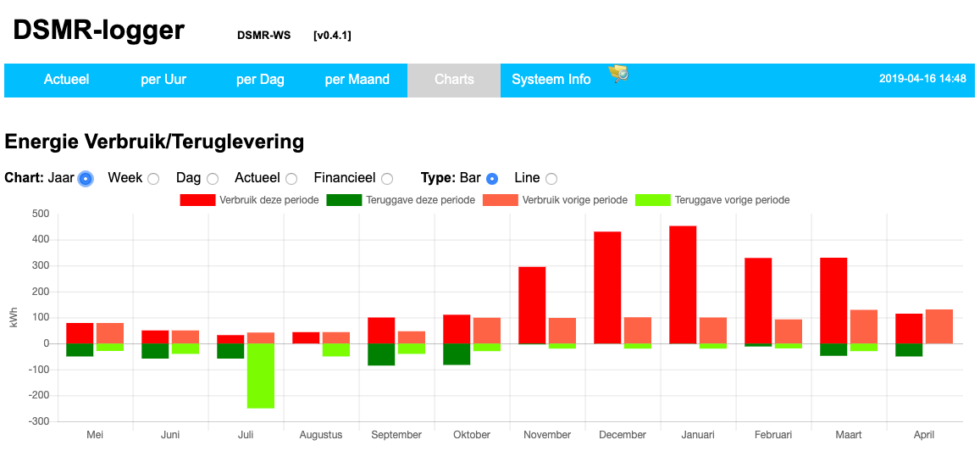Hide the Verbruik vorige periode legend series
980x451 pixels.
point(500,200)
